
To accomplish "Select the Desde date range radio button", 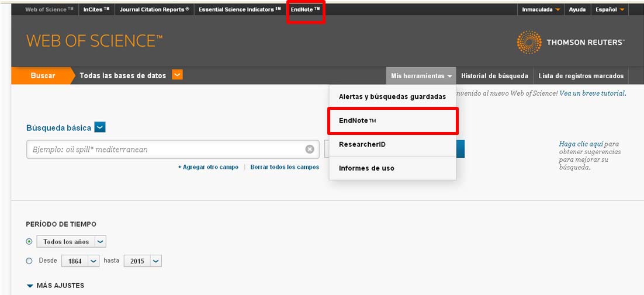I will 29,261.
